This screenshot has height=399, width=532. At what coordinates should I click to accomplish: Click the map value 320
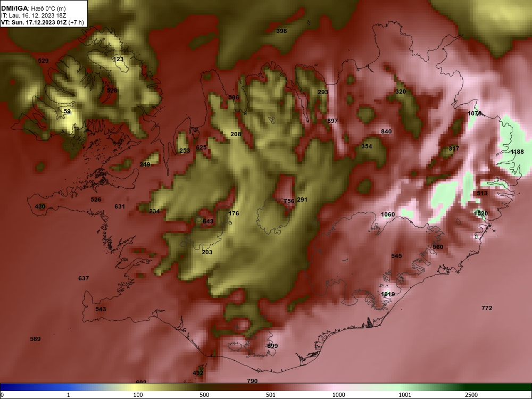coord(401,92)
